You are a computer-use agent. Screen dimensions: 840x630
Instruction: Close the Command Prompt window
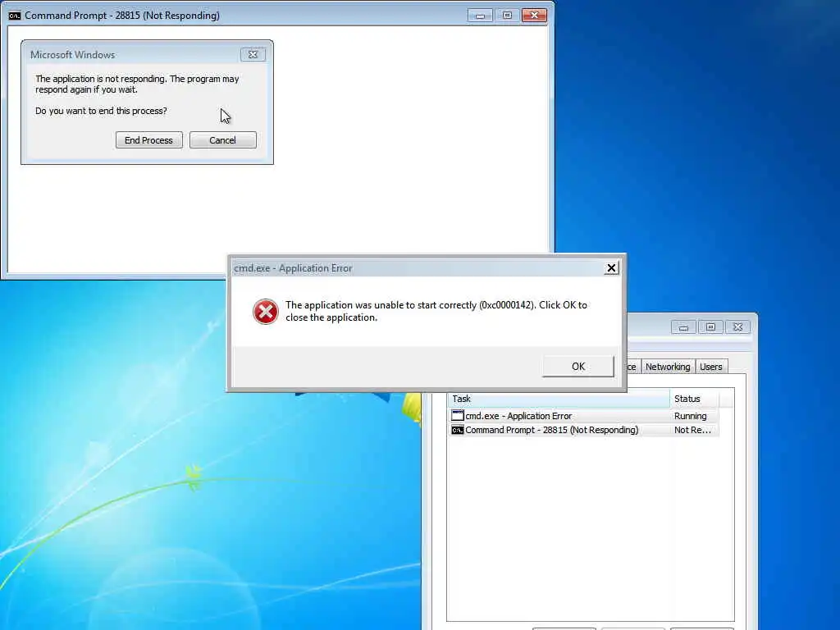(534, 16)
